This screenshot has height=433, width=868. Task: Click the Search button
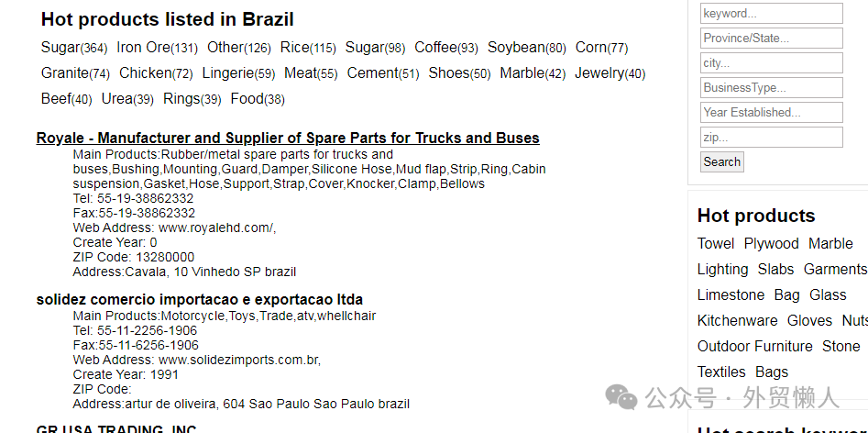tap(721, 162)
